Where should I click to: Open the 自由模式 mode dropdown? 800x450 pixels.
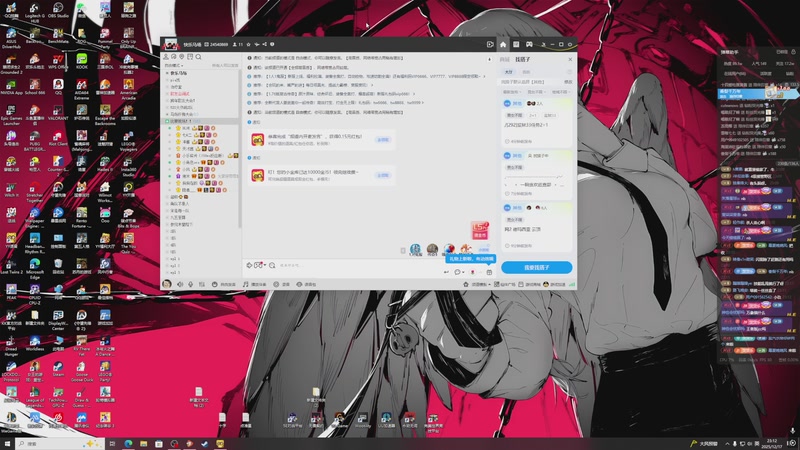pyautogui.click(x=174, y=65)
